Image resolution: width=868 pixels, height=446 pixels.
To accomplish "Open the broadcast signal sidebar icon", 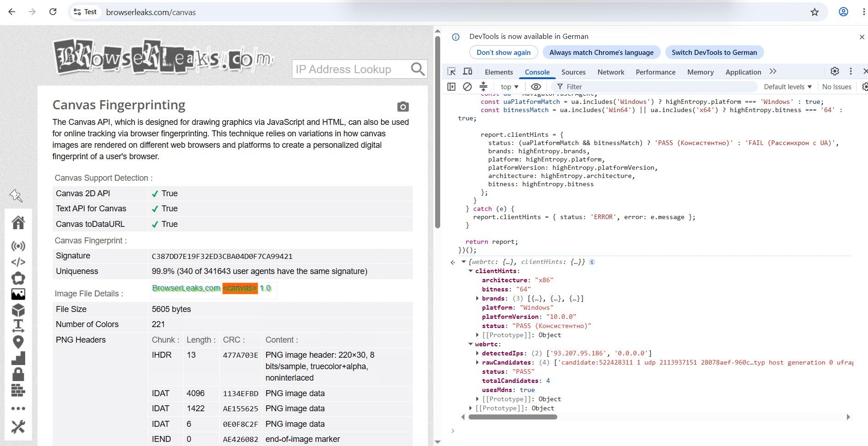I will [18, 246].
